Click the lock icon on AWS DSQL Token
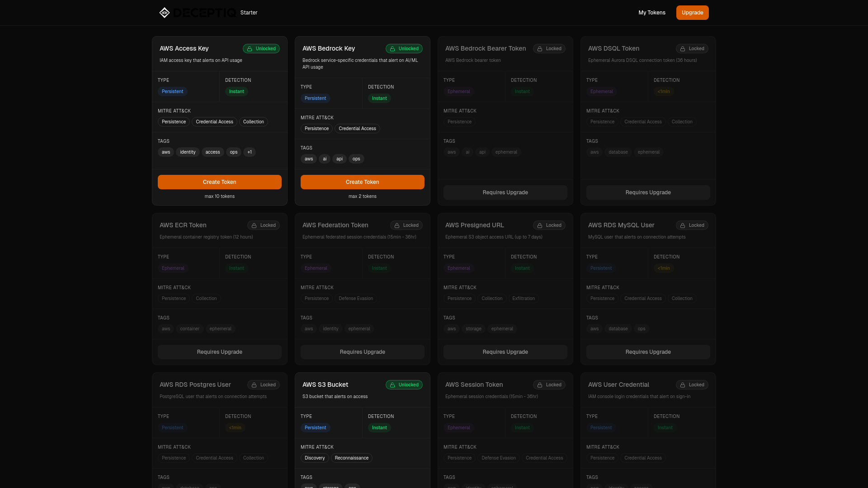 point(683,49)
